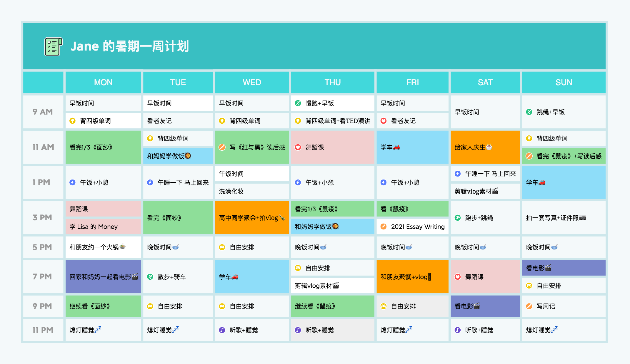Click the checklist icon beside the title
This screenshot has height=364, width=630.
53,46
